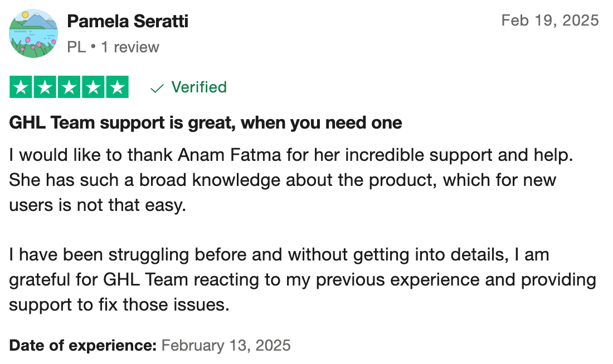
Task: Click the line "support to fix those issues."
Action: pos(119,305)
